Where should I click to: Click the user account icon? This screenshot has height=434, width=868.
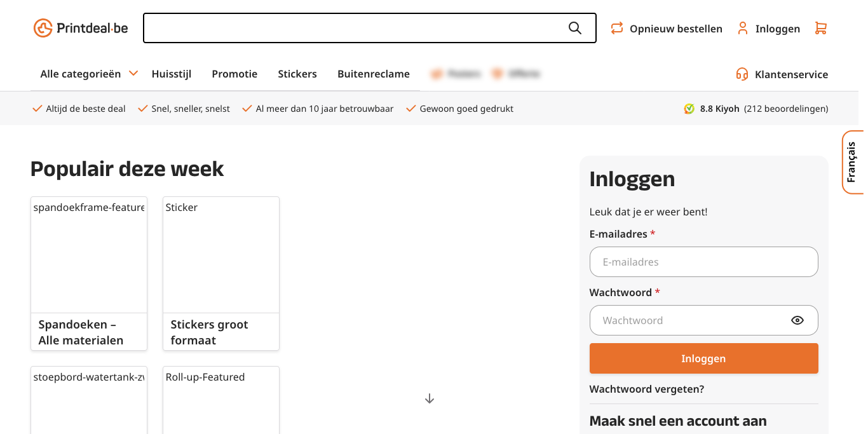(742, 28)
